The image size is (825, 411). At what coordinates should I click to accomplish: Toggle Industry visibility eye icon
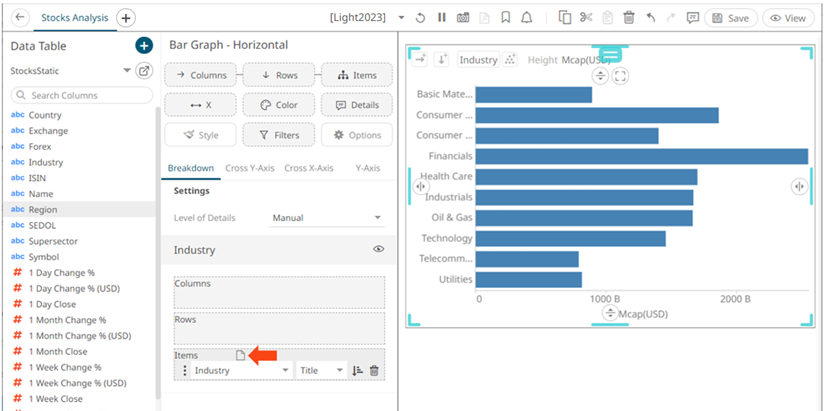pyautogui.click(x=378, y=249)
